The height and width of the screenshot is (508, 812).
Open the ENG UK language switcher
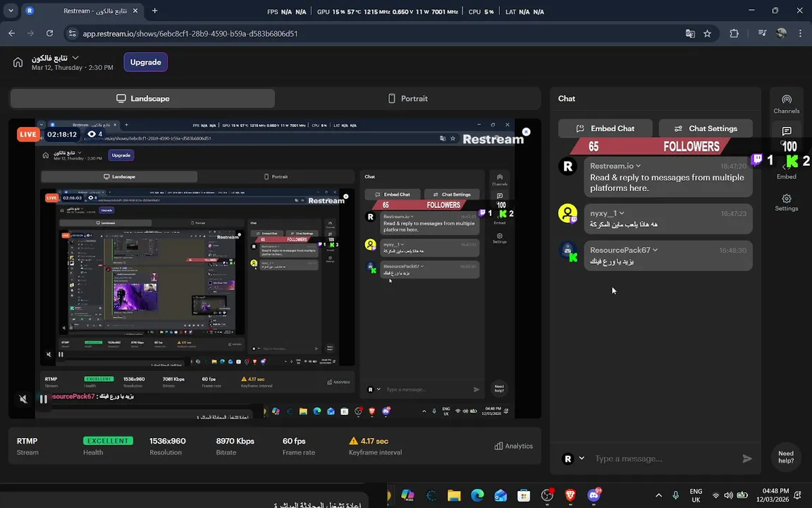696,495
